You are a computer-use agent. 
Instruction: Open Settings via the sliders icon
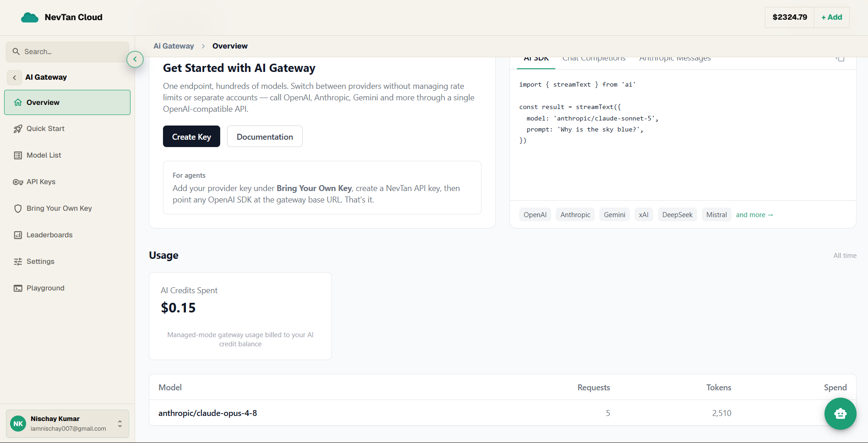[18, 262]
